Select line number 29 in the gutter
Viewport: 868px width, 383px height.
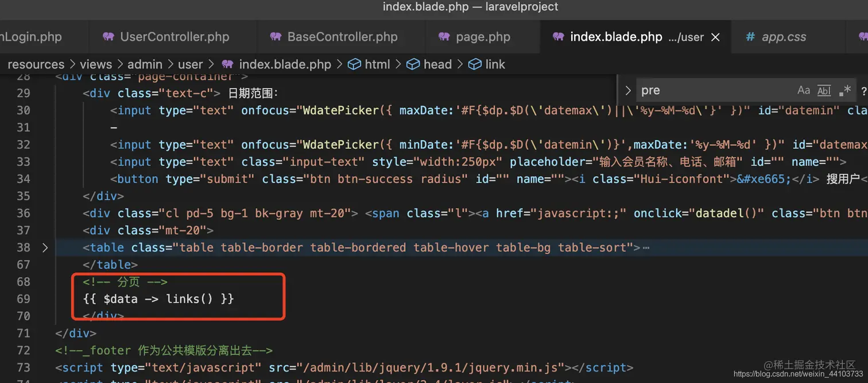click(x=24, y=93)
